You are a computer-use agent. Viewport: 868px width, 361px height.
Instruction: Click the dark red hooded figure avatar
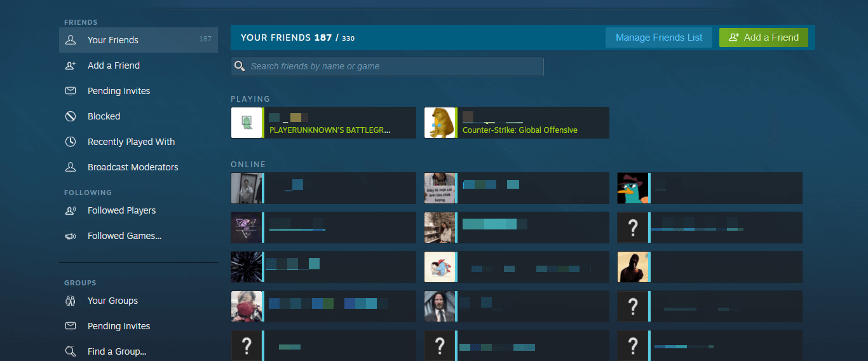pyautogui.click(x=633, y=267)
